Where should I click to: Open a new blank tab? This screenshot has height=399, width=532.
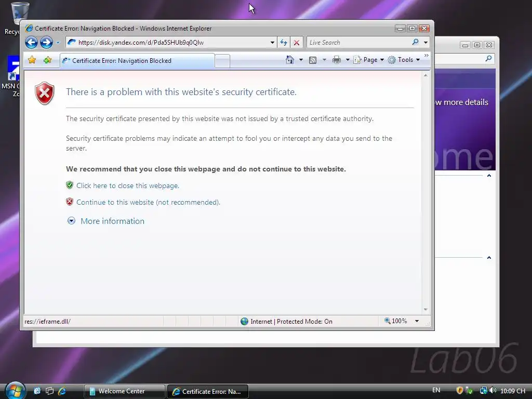click(x=222, y=61)
